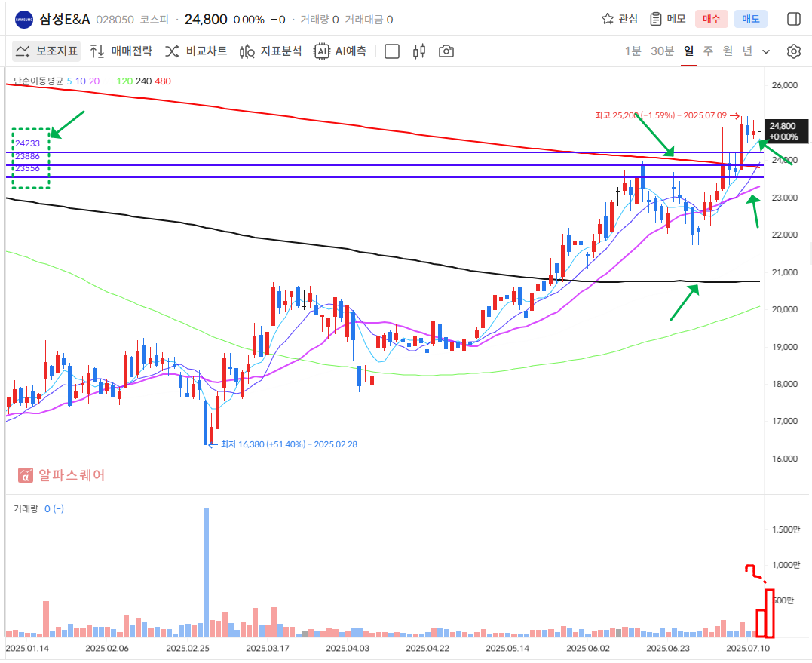This screenshot has height=663, width=812.
Task: Switch to 1분 timeframe
Action: pos(633,51)
